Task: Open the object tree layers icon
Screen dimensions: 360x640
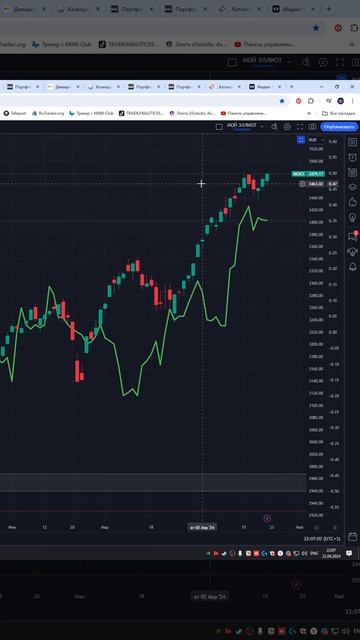Action: point(352,187)
